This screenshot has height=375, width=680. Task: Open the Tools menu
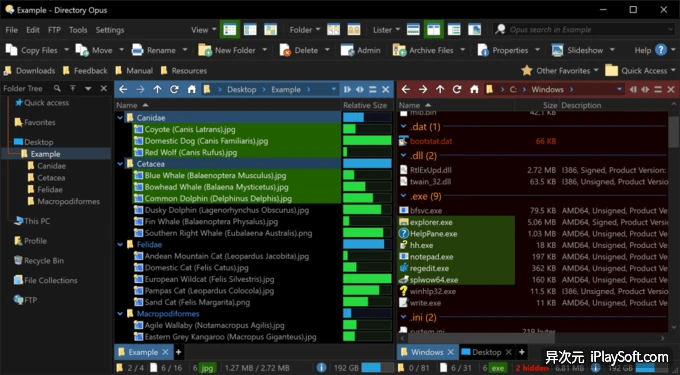pos(78,30)
